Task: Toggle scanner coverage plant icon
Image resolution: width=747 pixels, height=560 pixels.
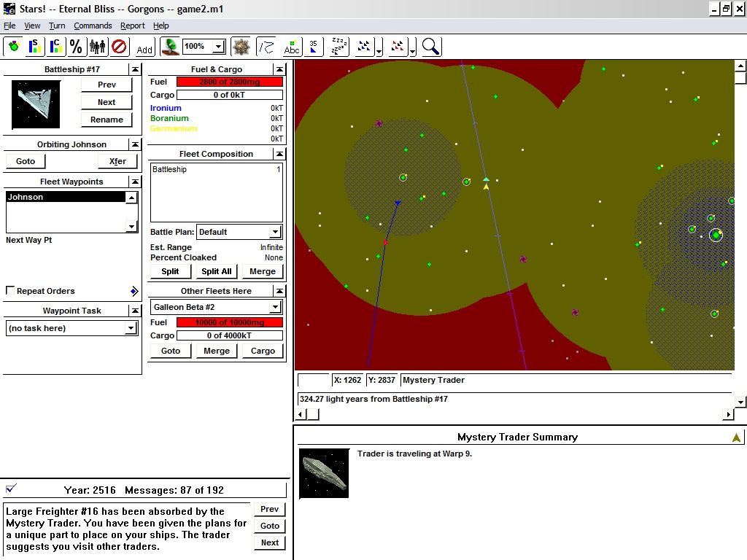Action: [x=170, y=47]
